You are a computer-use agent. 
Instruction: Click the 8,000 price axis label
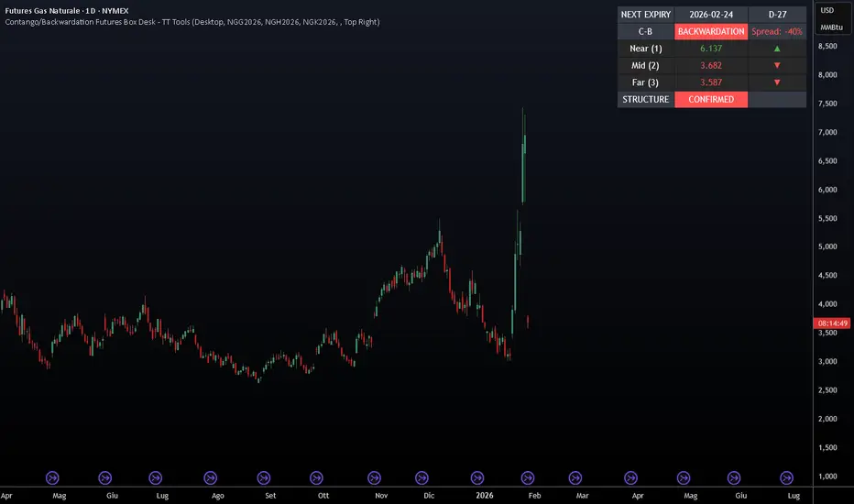pyautogui.click(x=827, y=74)
